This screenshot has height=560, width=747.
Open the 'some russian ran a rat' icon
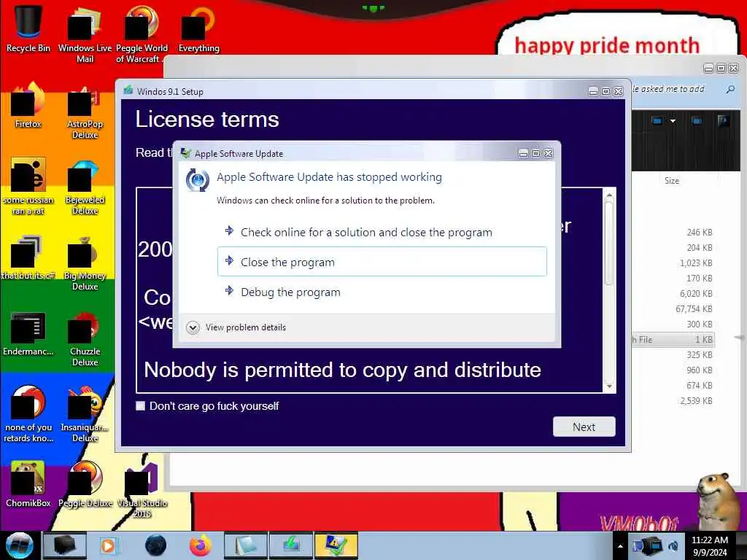[28, 186]
